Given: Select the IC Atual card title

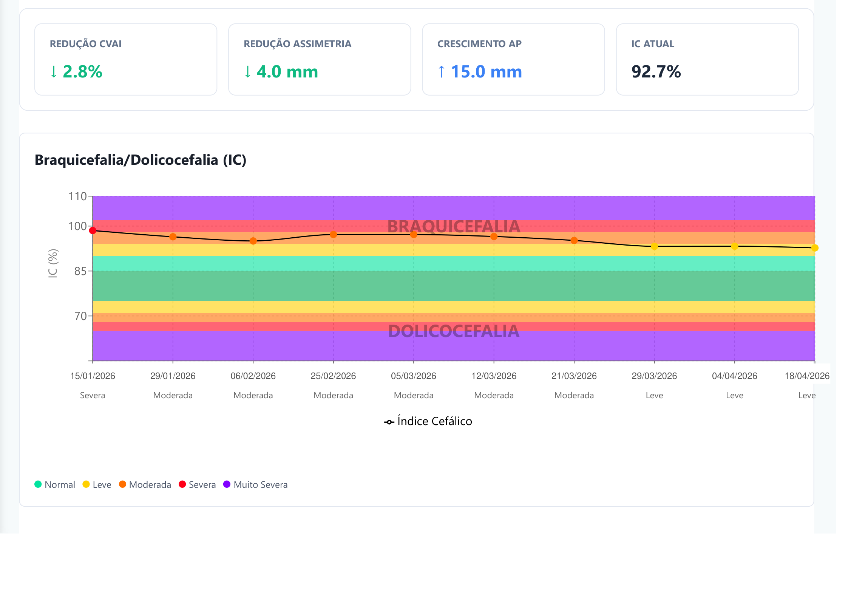Looking at the screenshot, I should (x=653, y=44).
